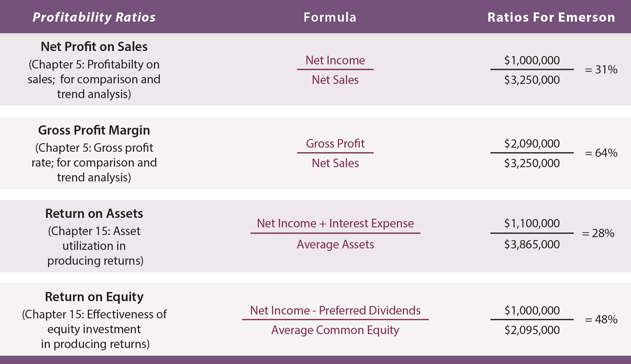Image resolution: width=631 pixels, height=364 pixels.
Task: Select the Net Profit on Sales title
Action: pos(94,47)
